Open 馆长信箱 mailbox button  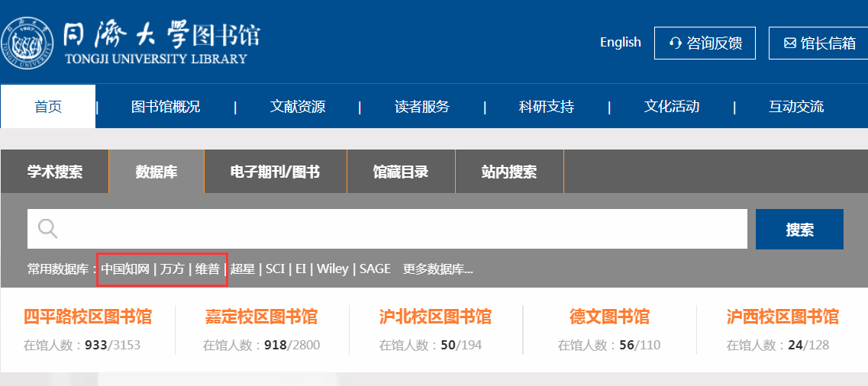818,43
